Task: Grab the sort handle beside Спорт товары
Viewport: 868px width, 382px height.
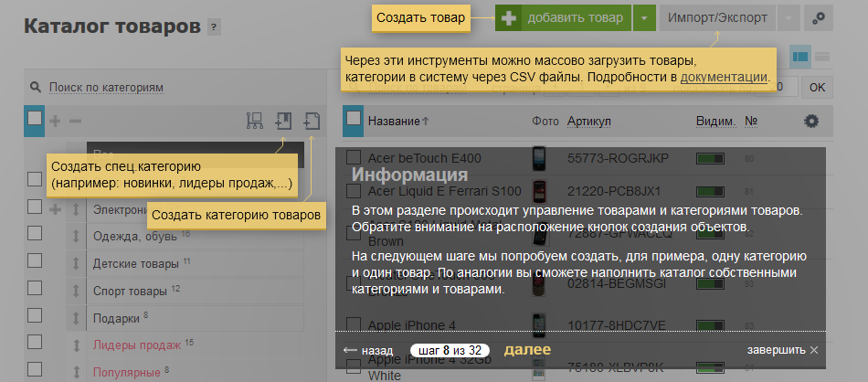Action: tap(76, 291)
